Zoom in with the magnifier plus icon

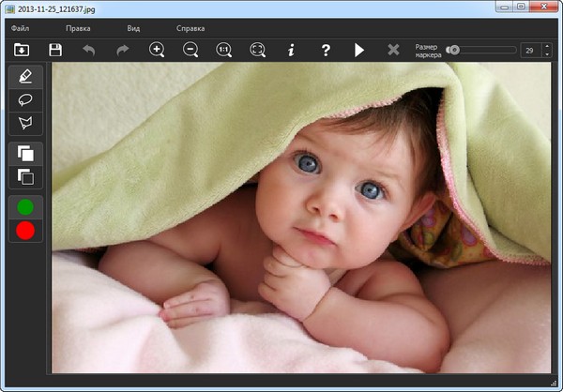click(157, 50)
